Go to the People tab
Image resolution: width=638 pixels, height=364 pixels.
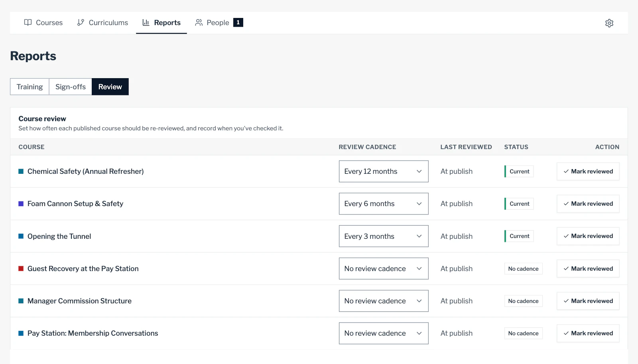pos(219,23)
